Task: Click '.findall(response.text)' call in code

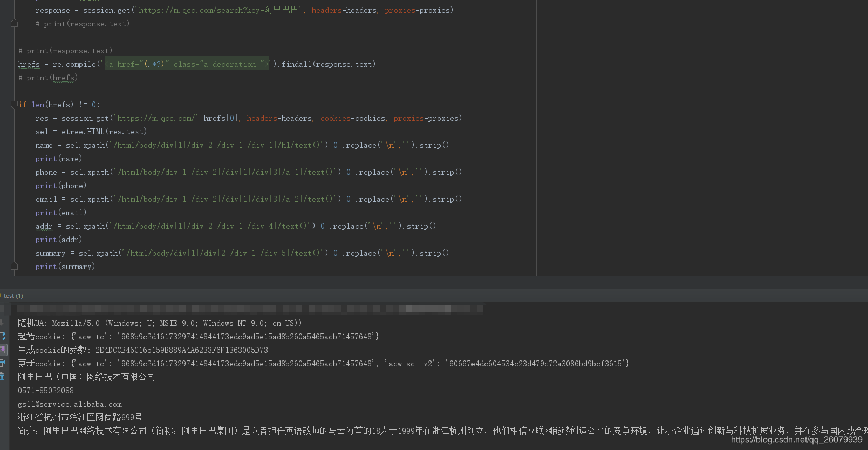Action: point(326,64)
